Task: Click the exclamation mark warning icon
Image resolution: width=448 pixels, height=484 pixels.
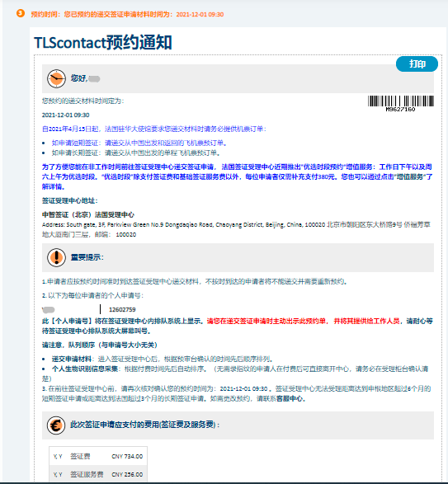Action: click(x=56, y=257)
